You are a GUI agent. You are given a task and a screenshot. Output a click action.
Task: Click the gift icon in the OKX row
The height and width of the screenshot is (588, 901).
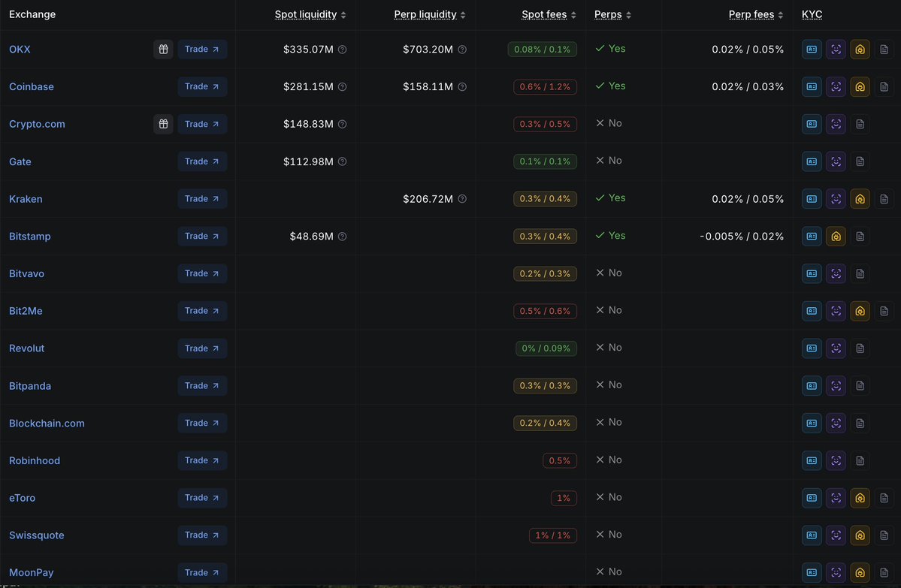[163, 50]
